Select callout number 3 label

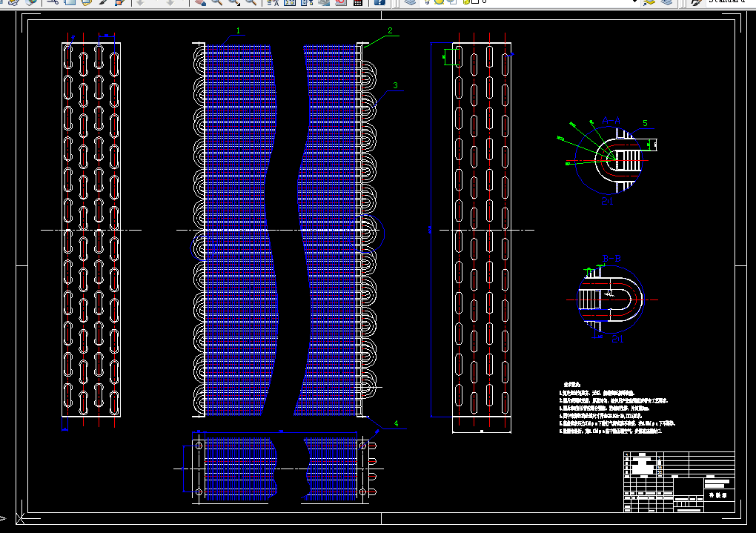point(395,85)
